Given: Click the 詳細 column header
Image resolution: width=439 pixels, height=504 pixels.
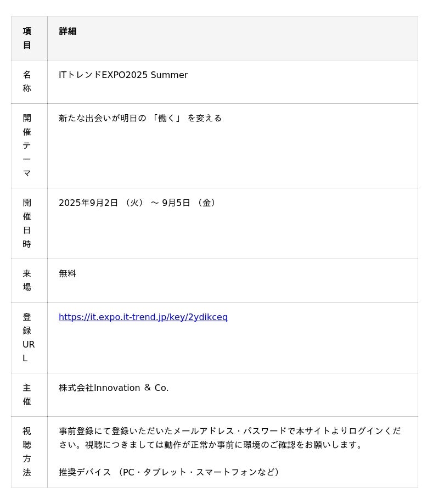Looking at the screenshot, I should coord(68,32).
